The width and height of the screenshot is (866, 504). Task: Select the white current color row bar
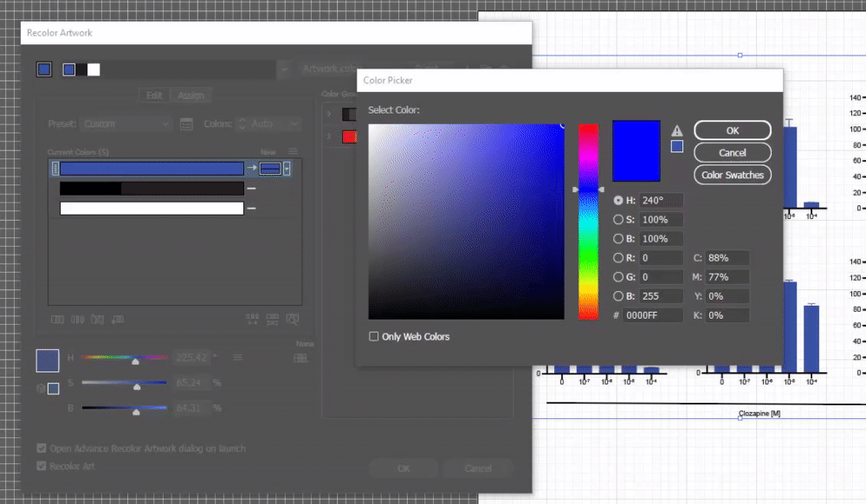point(152,208)
